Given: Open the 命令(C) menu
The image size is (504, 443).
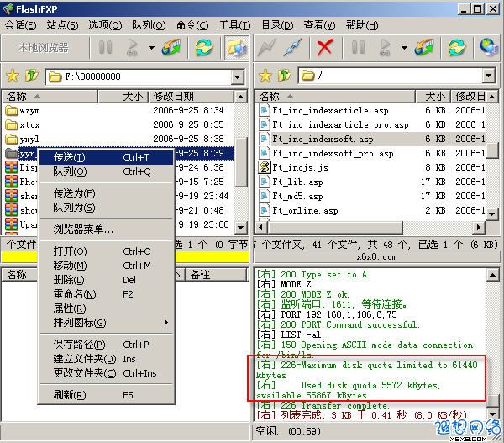Looking at the screenshot, I should pyautogui.click(x=192, y=25).
